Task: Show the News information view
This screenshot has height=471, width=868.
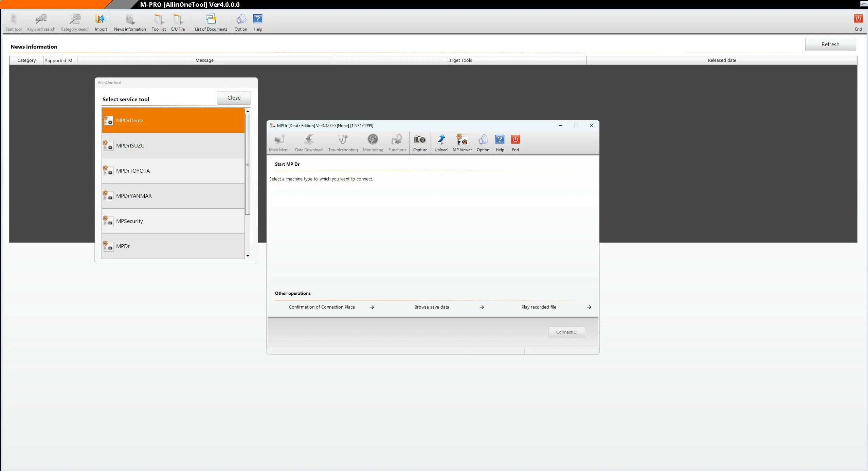Action: point(130,22)
